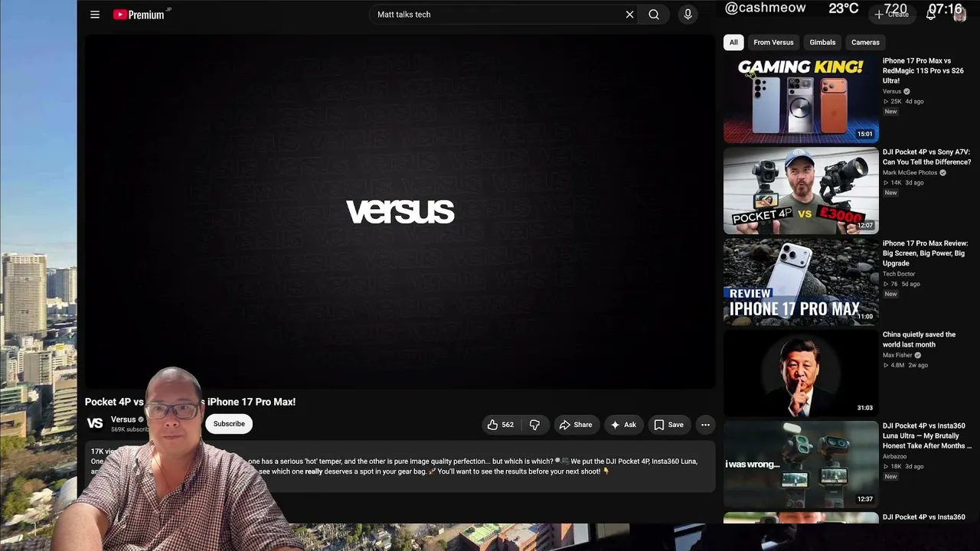Switch to the Cameras chip
Image resolution: width=980 pixels, height=551 pixels.
(x=865, y=42)
